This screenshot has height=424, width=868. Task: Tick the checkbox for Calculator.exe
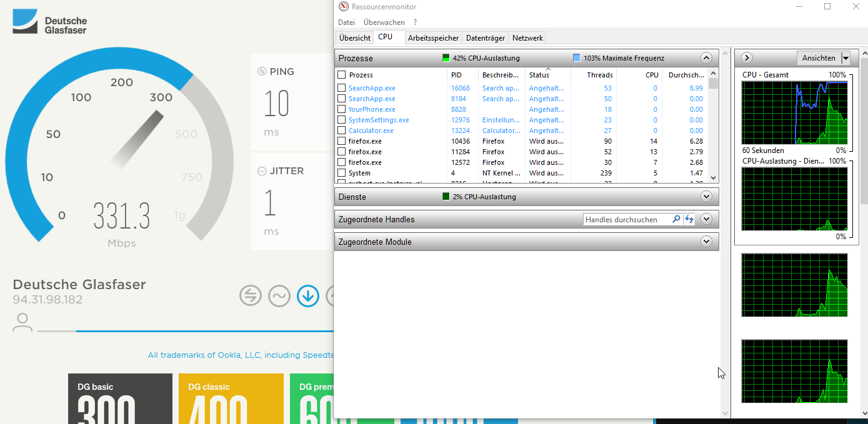point(342,131)
